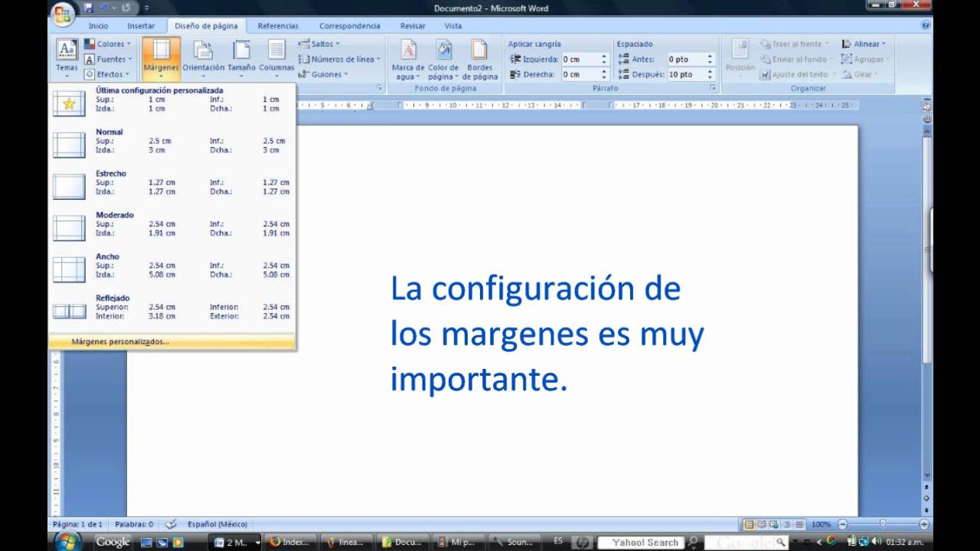This screenshot has height=551, width=980.
Task: Expand the Efectos theme dropdown
Action: tap(106, 74)
